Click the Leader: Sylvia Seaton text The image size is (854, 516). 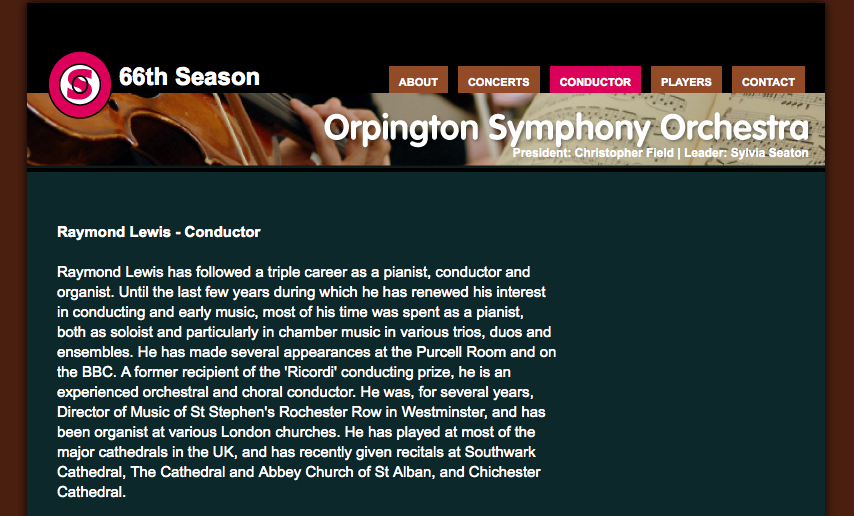tap(746, 153)
